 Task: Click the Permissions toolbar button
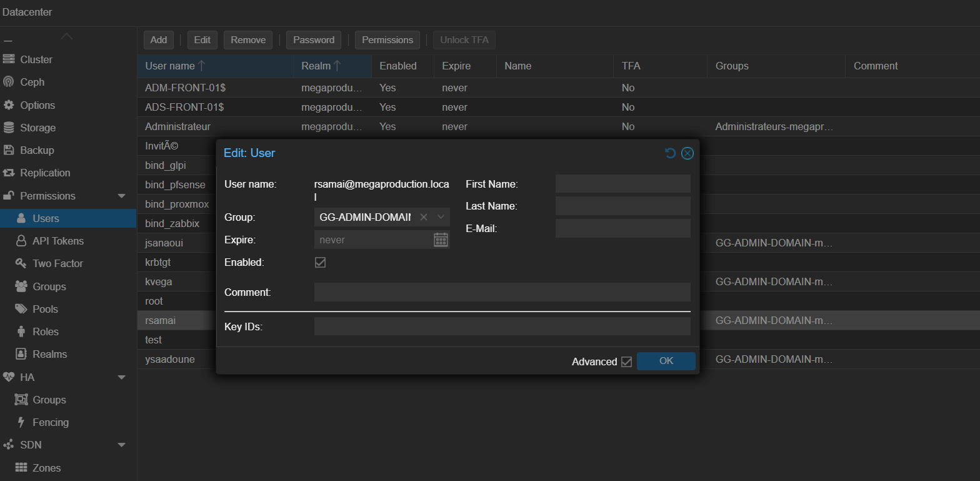pos(387,40)
